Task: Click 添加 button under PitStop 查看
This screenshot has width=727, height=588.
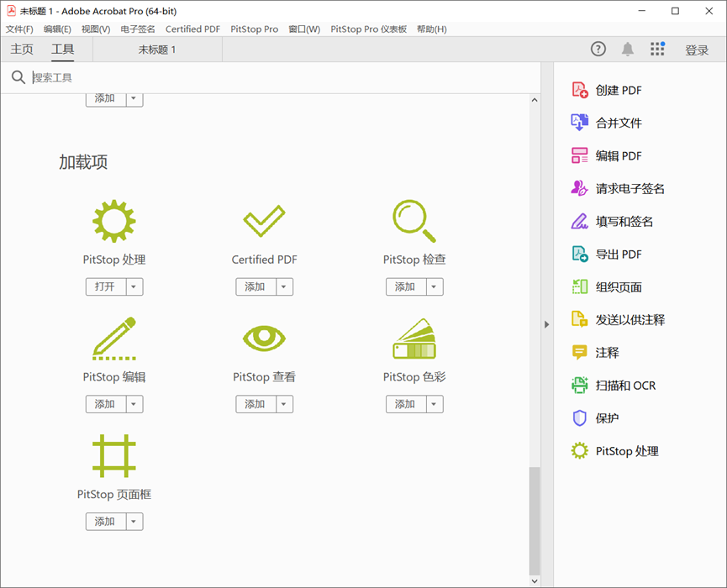Action: click(x=256, y=404)
